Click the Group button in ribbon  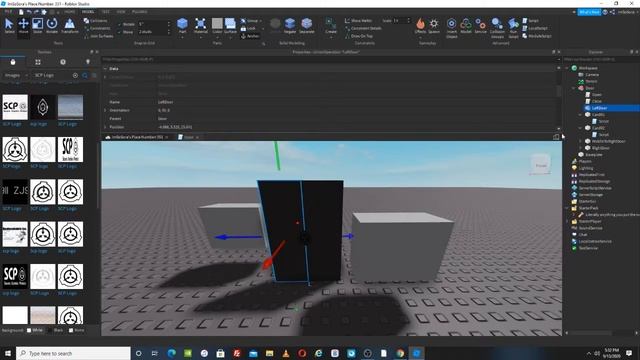[250, 20]
